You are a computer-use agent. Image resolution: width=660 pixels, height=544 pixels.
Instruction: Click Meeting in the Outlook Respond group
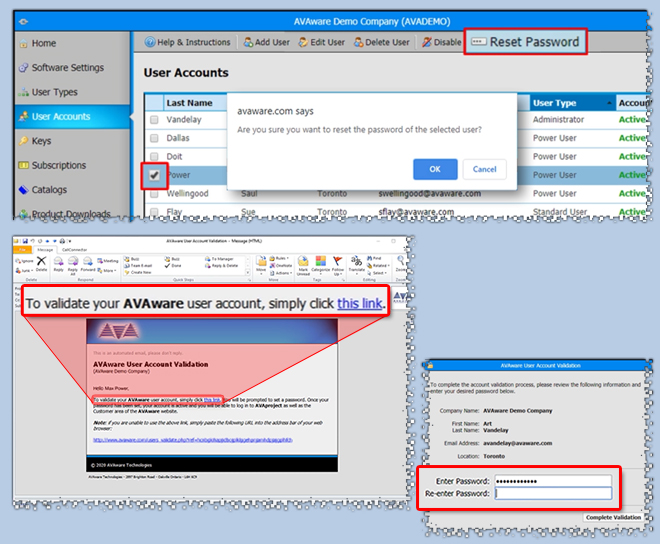pyautogui.click(x=108, y=261)
